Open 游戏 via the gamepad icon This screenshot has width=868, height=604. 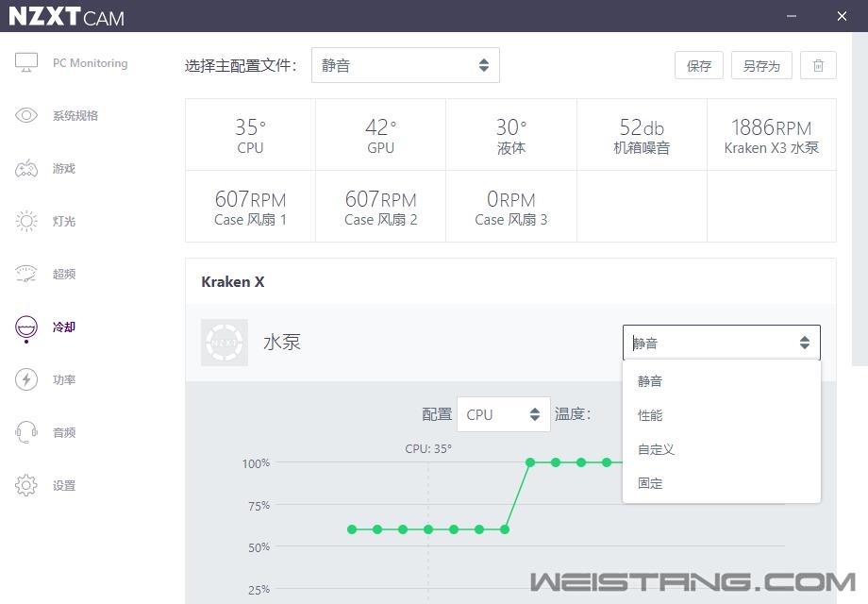[x=26, y=168]
